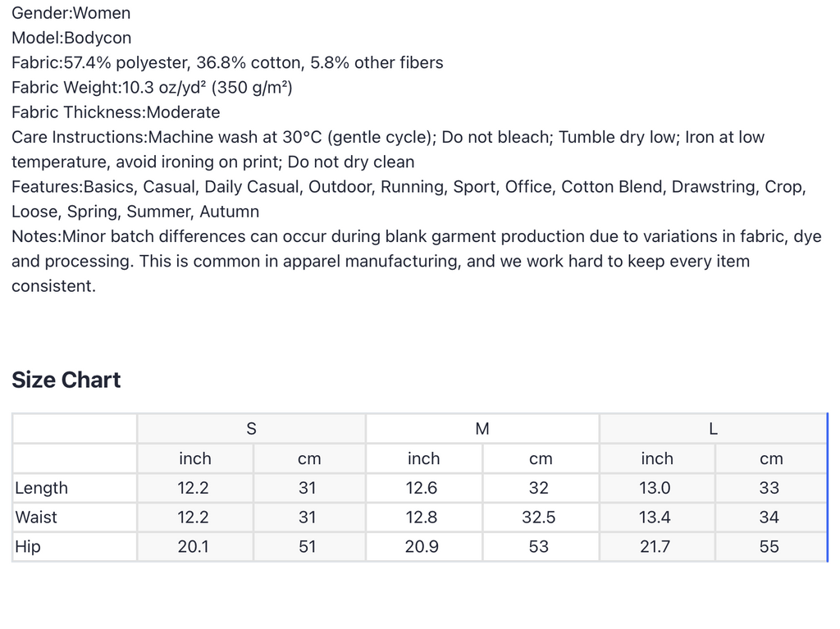Viewport: 840px width, 629px height.
Task: Click the 12.6 inch M length cell
Action: point(424,488)
